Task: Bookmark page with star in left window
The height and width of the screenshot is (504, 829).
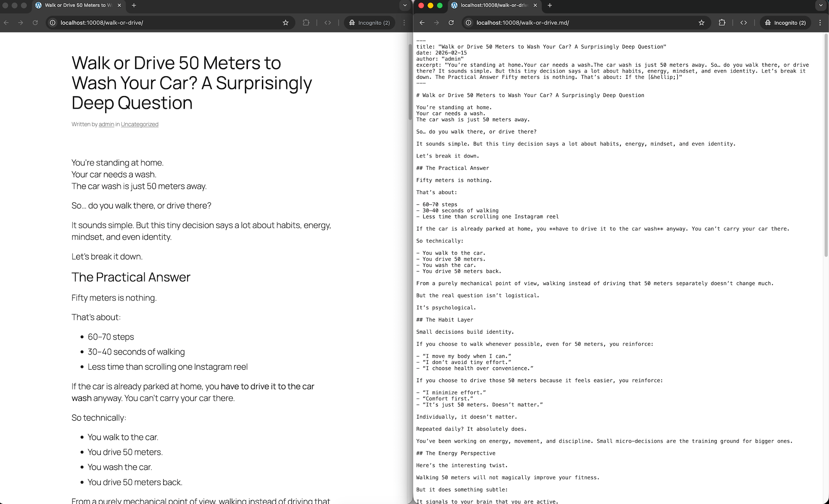Action: [x=286, y=23]
